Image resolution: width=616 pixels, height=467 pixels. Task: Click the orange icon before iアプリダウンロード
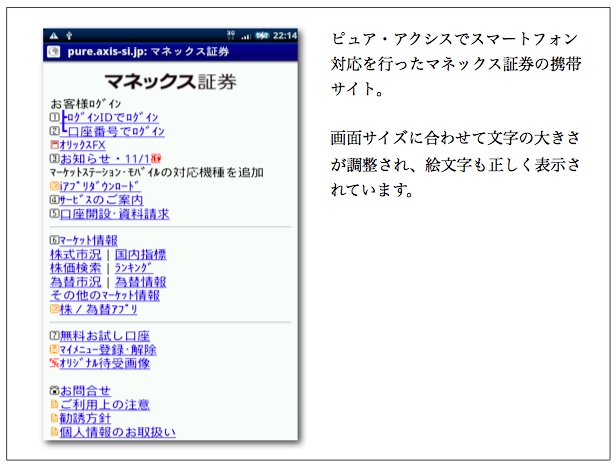pyautogui.click(x=55, y=186)
